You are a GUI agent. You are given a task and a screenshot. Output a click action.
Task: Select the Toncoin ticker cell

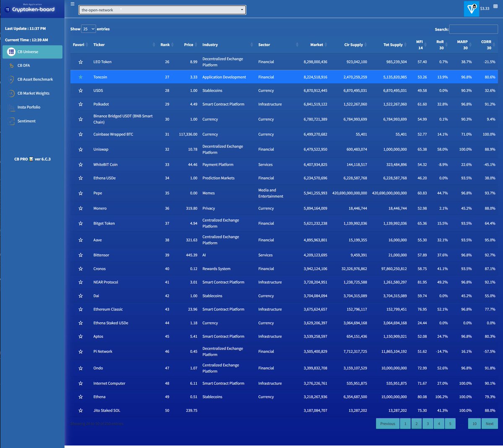(100, 77)
